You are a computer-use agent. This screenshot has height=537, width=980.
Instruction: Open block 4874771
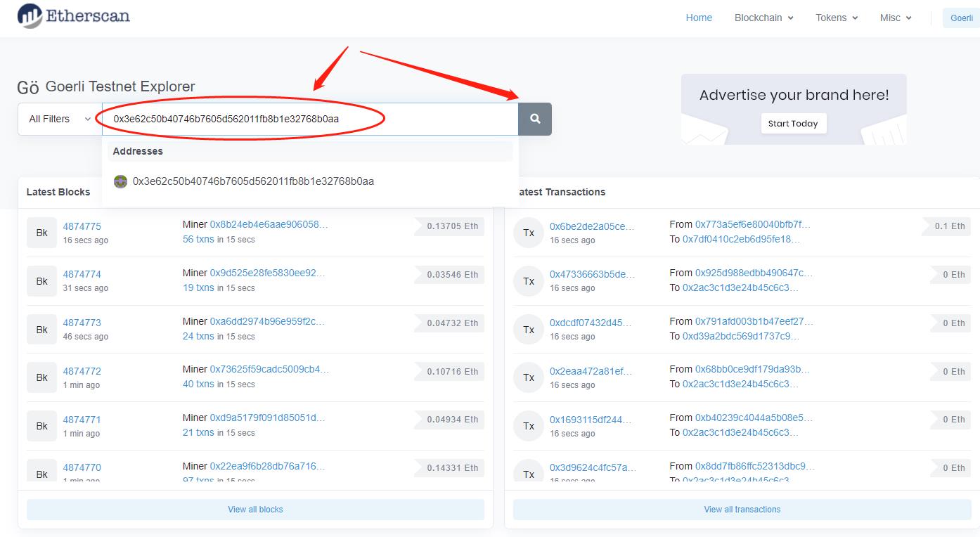tap(82, 420)
